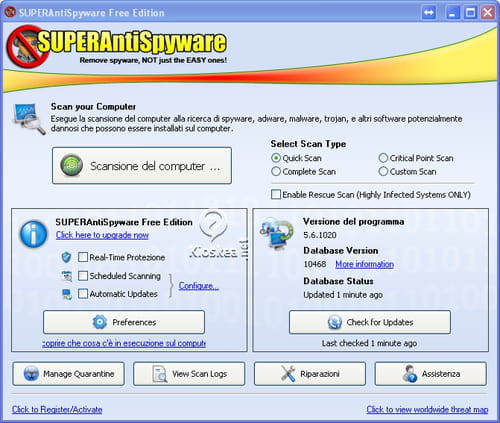Click the Riparazioni tools icon
The height and width of the screenshot is (423, 500).
288,374
